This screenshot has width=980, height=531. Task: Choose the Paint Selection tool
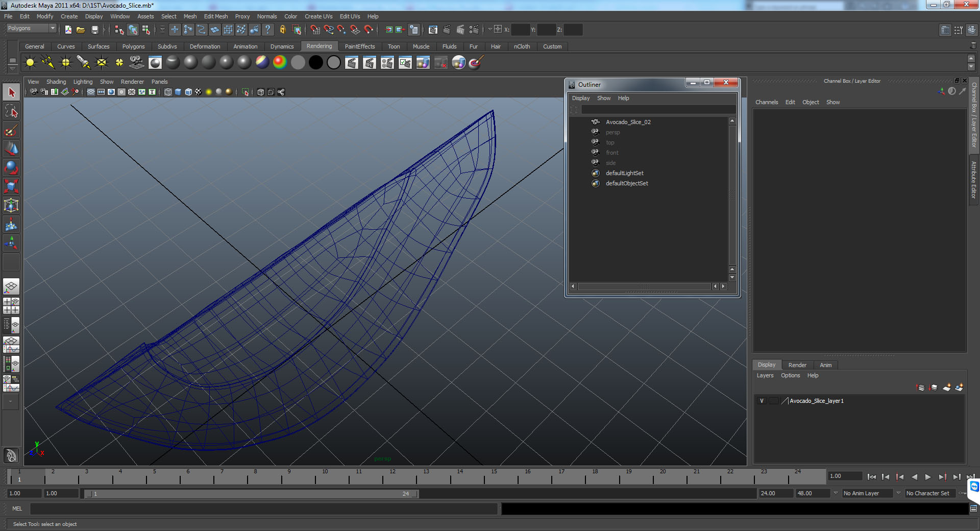11,130
